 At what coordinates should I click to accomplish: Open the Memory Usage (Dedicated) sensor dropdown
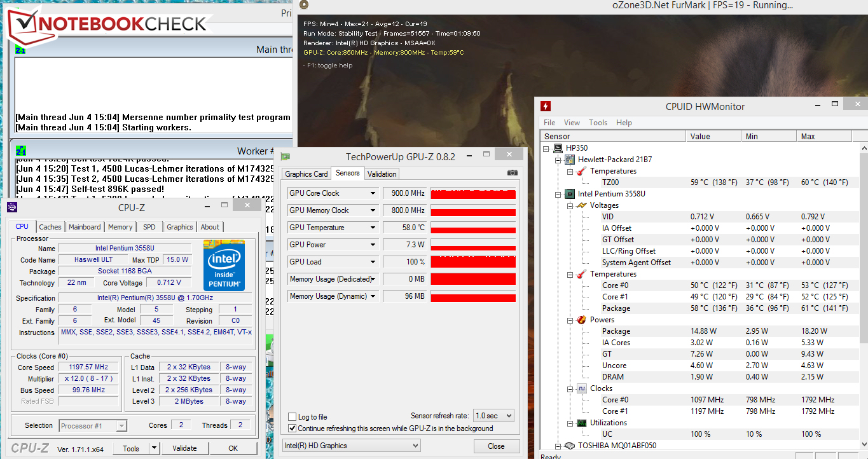tap(373, 279)
